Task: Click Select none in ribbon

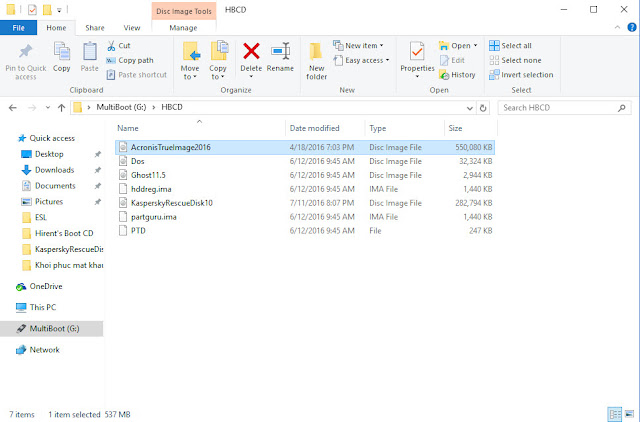Action: [x=515, y=60]
